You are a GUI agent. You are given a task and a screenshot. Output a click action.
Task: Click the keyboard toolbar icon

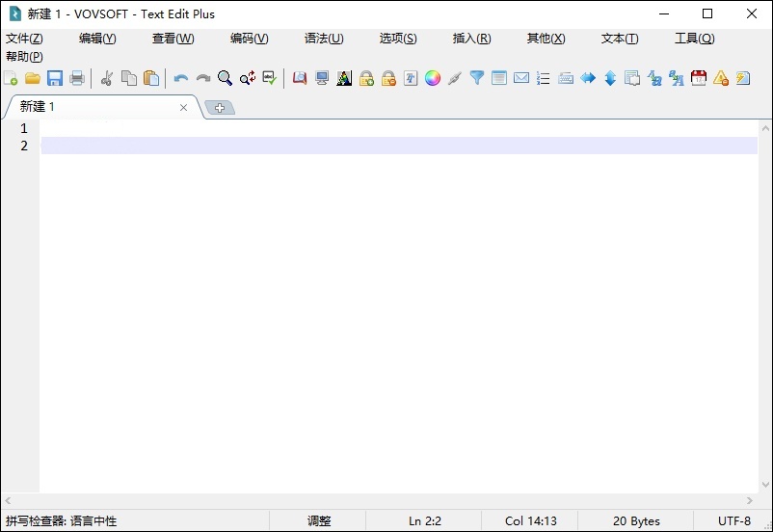(x=566, y=78)
